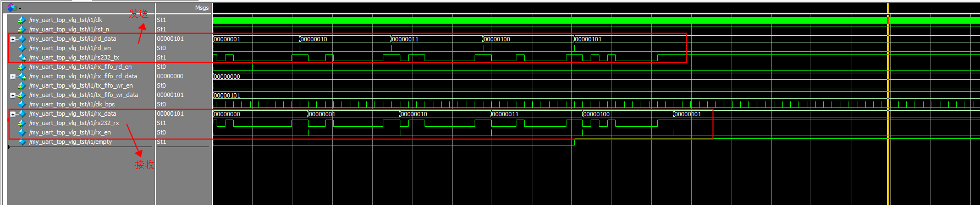Click the Msgs value 00000000 for rx_fifo_rd_data

tap(170, 76)
